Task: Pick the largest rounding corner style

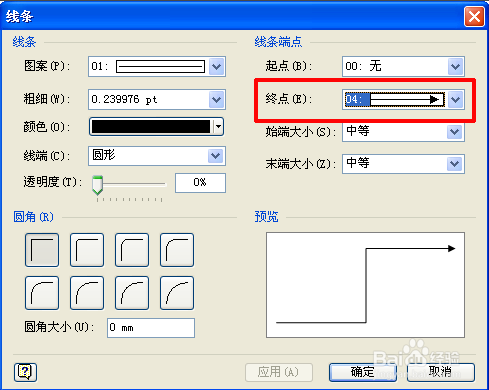Action: 177,293
